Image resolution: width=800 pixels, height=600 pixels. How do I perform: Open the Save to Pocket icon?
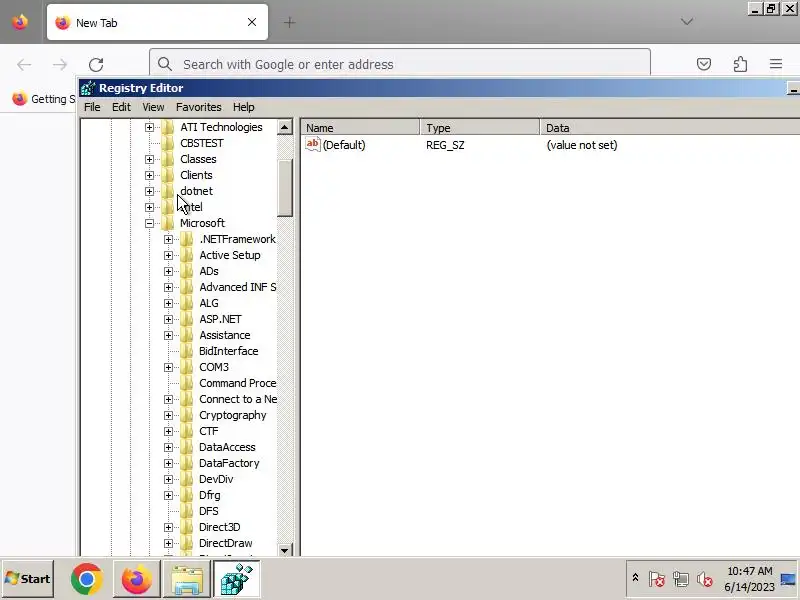point(704,64)
